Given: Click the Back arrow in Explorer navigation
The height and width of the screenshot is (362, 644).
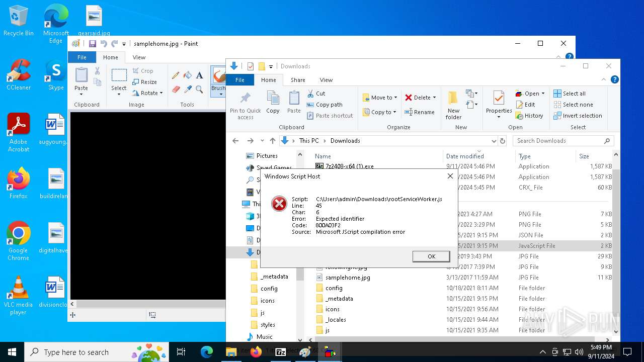Looking at the screenshot, I should (235, 141).
